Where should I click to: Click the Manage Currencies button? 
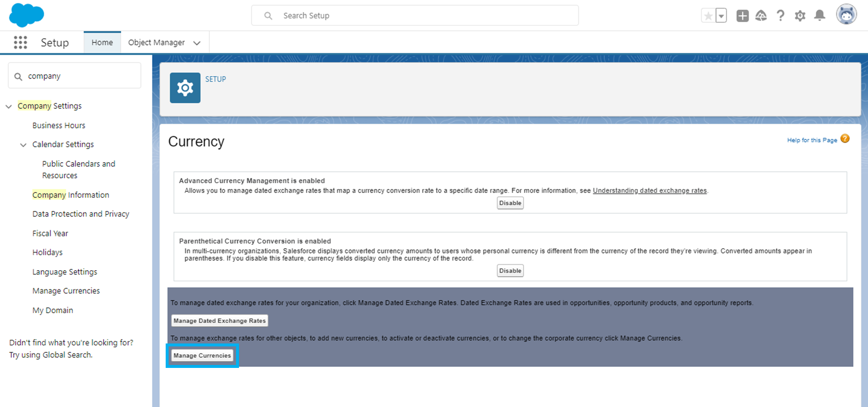[x=202, y=356]
